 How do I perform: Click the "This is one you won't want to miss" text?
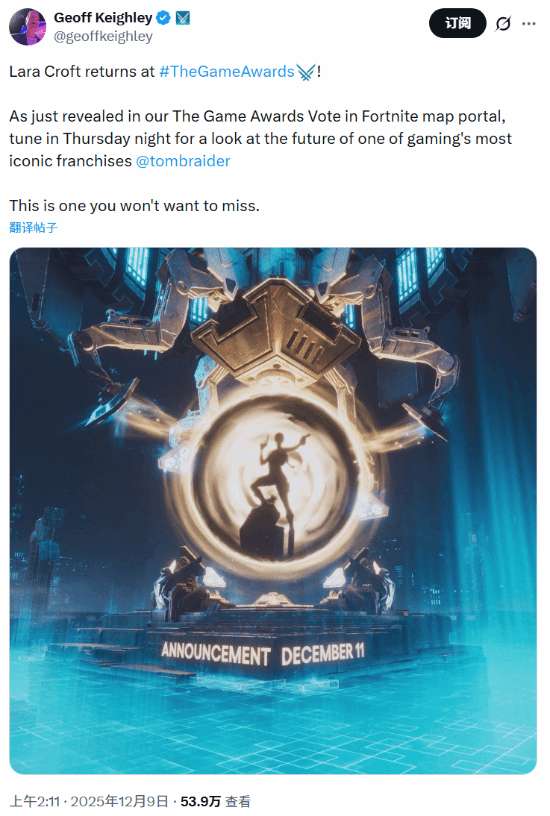point(134,206)
